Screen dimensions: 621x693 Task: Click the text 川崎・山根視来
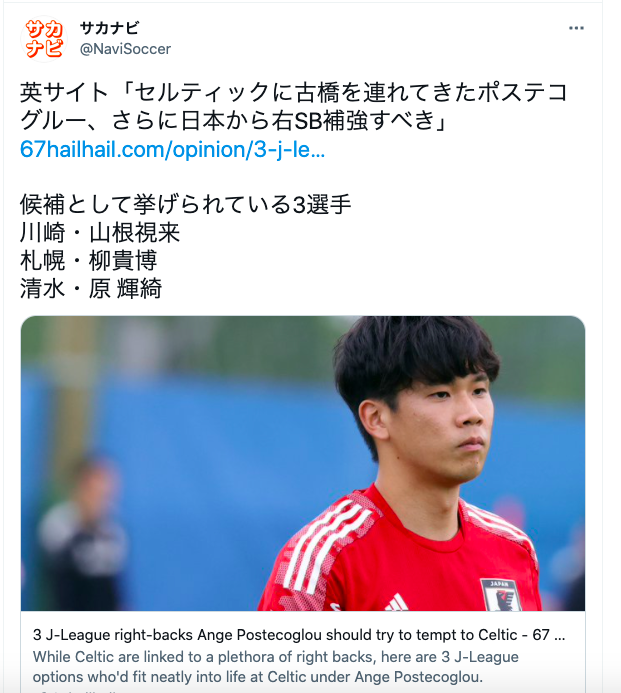(x=100, y=232)
